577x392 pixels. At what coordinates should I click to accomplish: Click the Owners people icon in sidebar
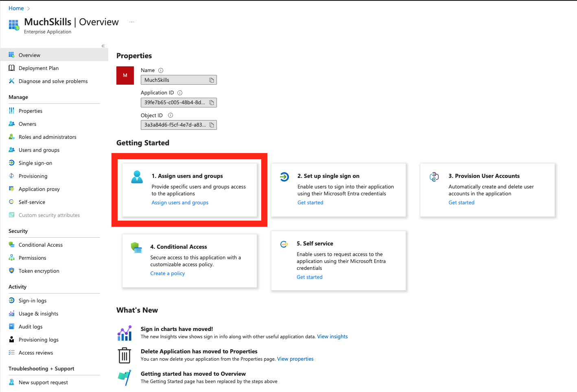[x=11, y=124]
